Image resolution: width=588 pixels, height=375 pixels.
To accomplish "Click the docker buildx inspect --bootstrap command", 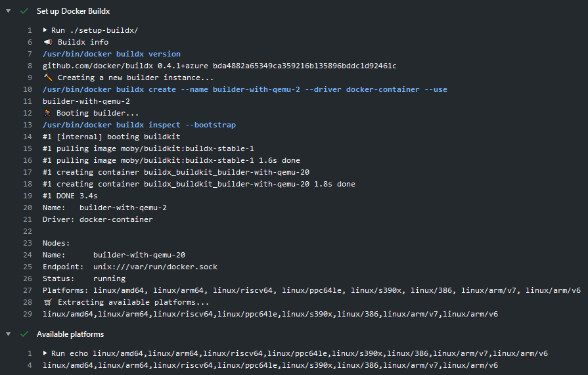I will [x=139, y=125].
